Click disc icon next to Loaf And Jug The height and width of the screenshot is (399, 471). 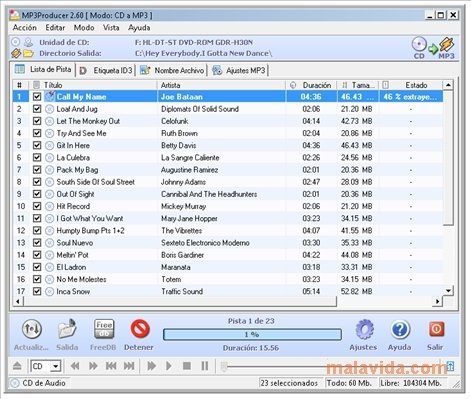[49, 109]
